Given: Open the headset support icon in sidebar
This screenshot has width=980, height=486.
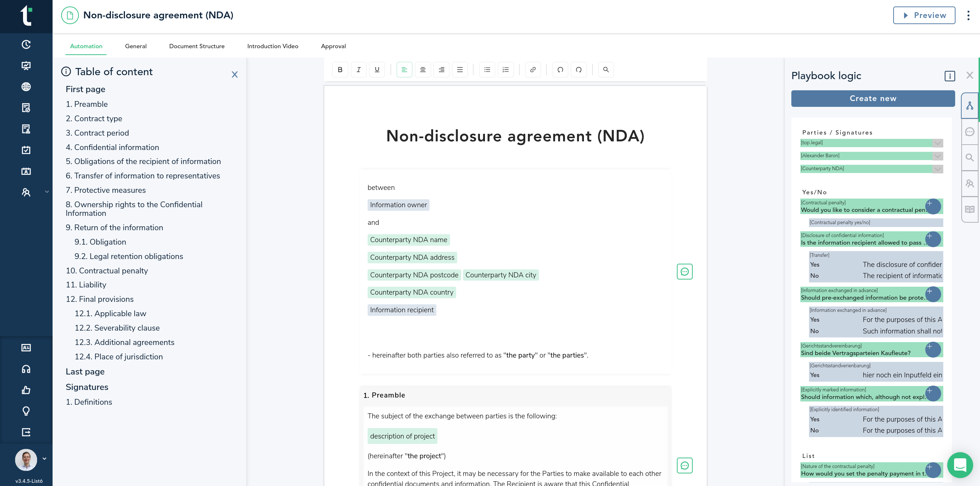Looking at the screenshot, I should (26, 369).
